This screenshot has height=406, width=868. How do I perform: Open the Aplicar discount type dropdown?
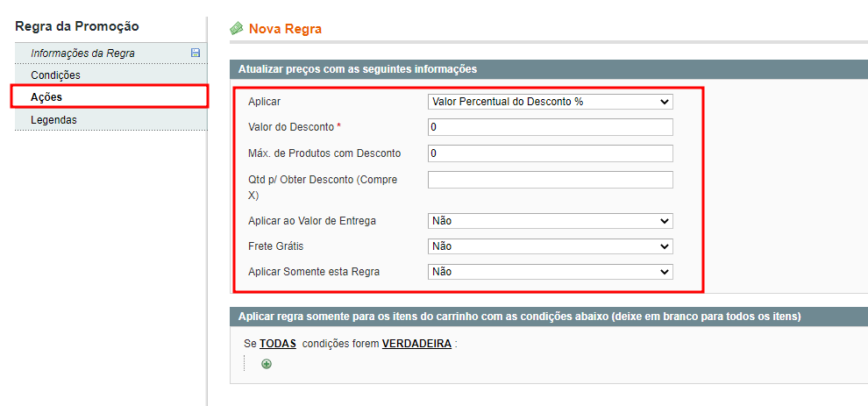click(551, 102)
